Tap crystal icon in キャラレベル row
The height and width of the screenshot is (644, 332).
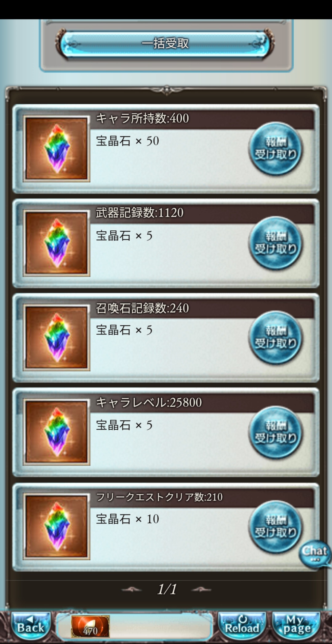coord(57,432)
